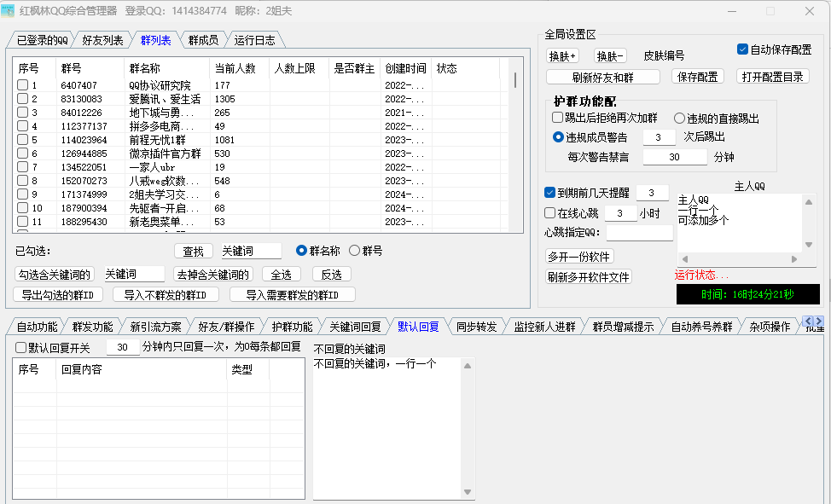Enable the 默认回复开关 checkbox

tap(21, 348)
